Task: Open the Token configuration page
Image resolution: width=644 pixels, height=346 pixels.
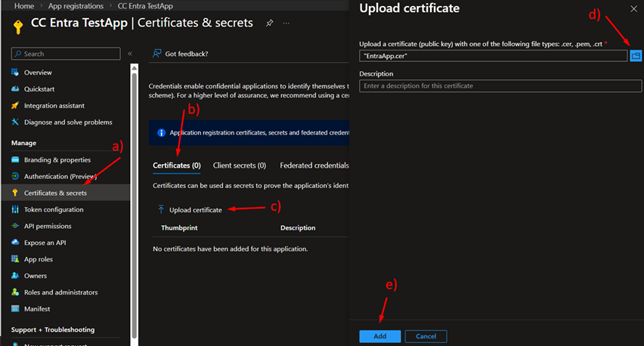Action: [54, 209]
